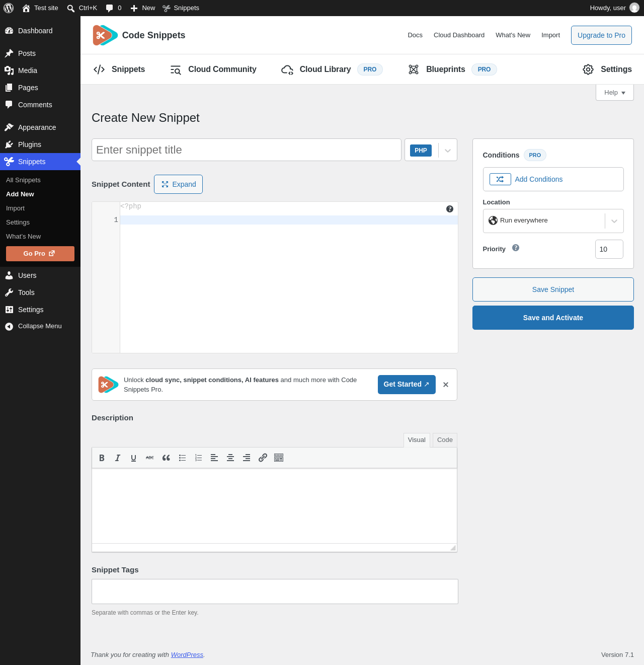Open the New content menu
This screenshot has width=644, height=665.
[143, 8]
